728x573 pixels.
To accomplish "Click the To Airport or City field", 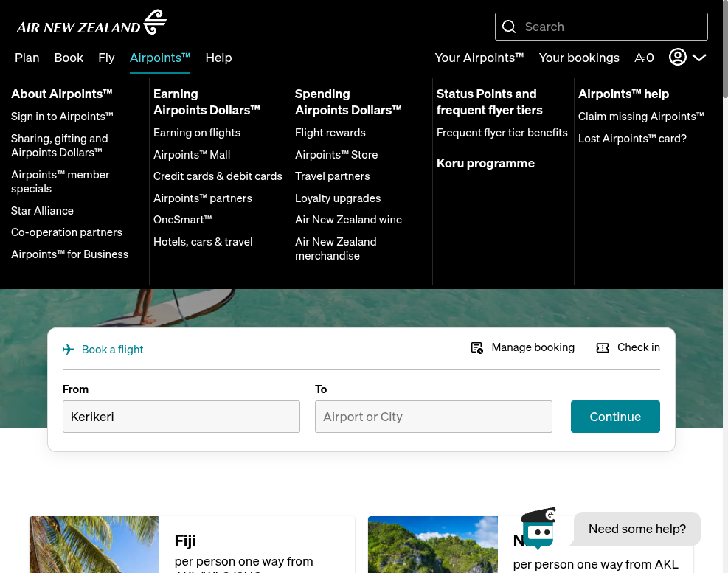I will 433,417.
